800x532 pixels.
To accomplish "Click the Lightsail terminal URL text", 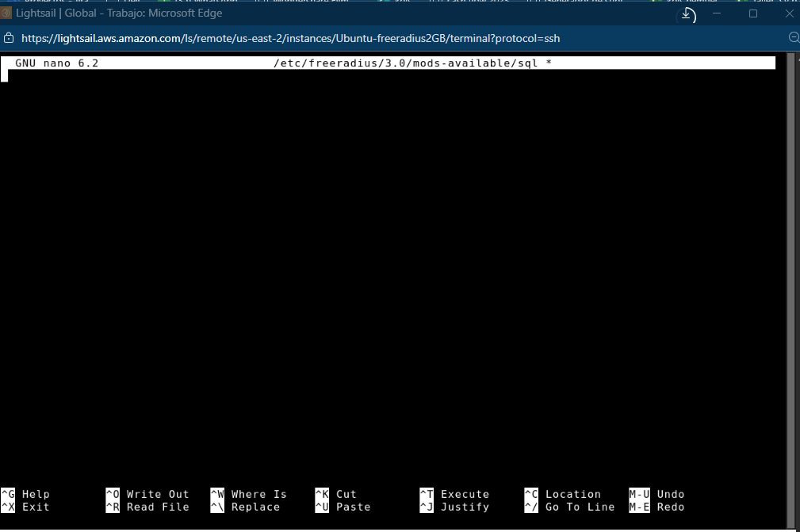I will [290, 38].
